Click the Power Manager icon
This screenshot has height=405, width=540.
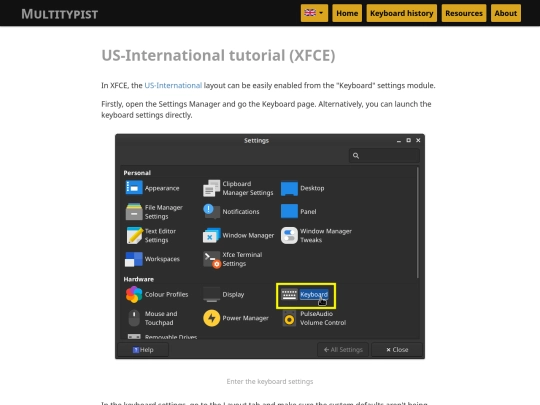(211, 318)
